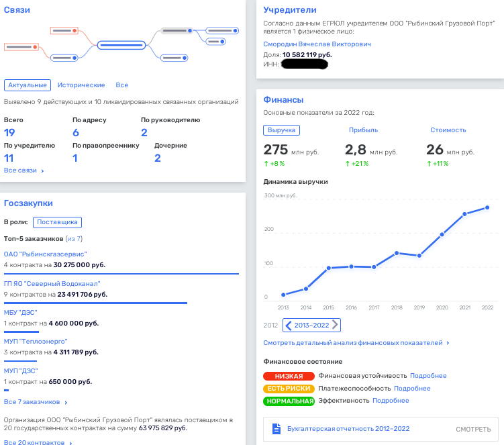Click the central node of the Связи graph
The image size is (504, 445).
click(x=121, y=45)
